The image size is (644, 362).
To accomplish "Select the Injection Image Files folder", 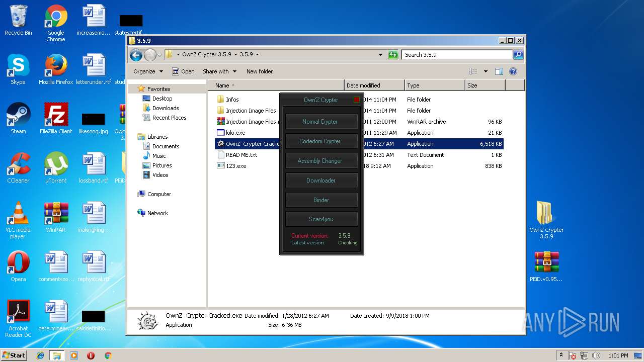I will coord(246,111).
